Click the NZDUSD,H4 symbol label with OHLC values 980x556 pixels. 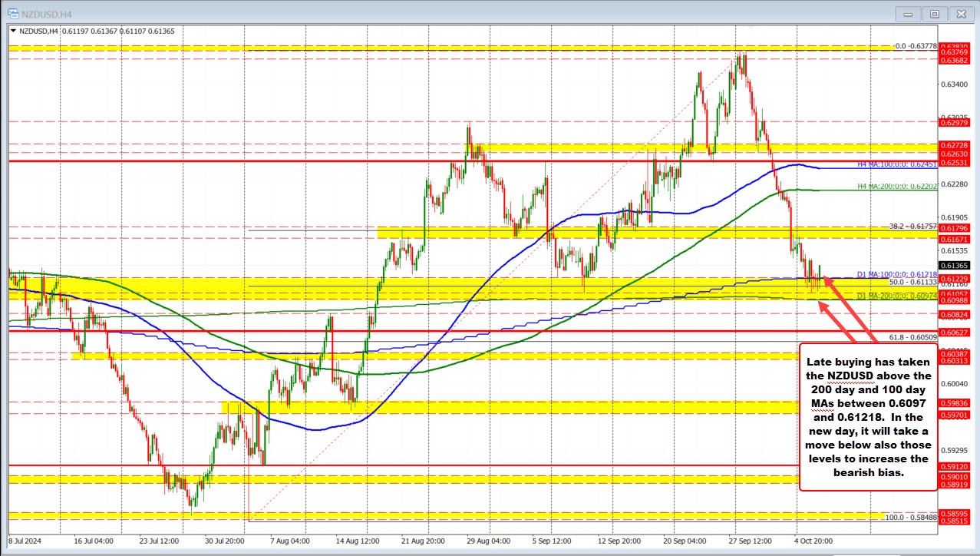point(97,30)
